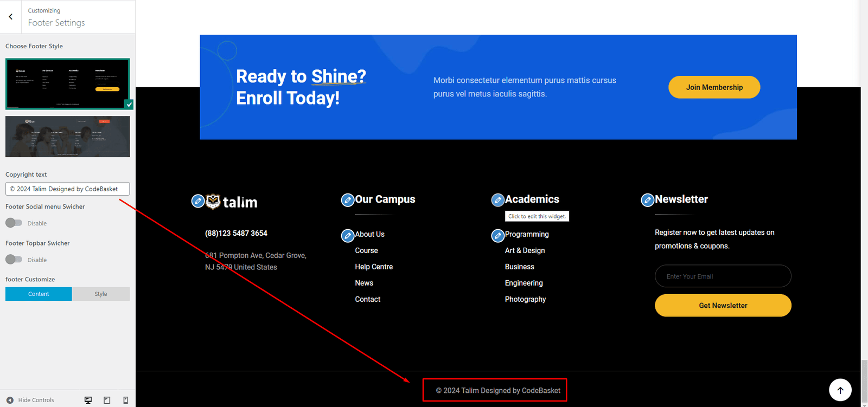Screen dimensions: 868x407
Task: Select the second footer style thumbnail
Action: (x=67, y=137)
